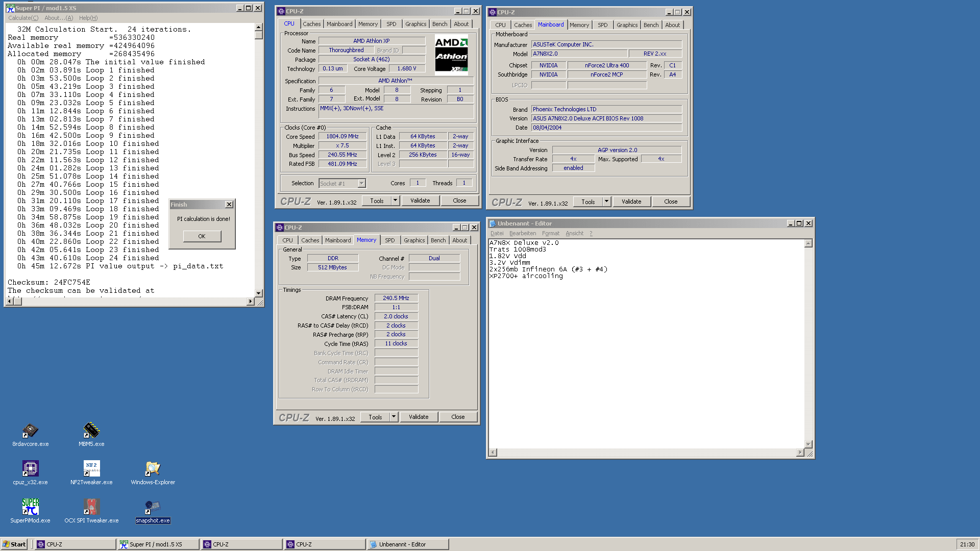Switch to Graphics tab in CPU-Z Mainboard window

(x=627, y=25)
